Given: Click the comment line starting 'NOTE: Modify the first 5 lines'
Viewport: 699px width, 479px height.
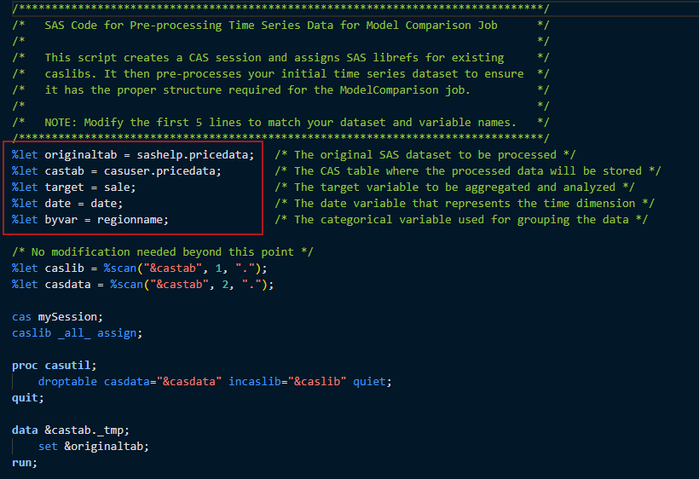Looking at the screenshot, I should click(280, 122).
